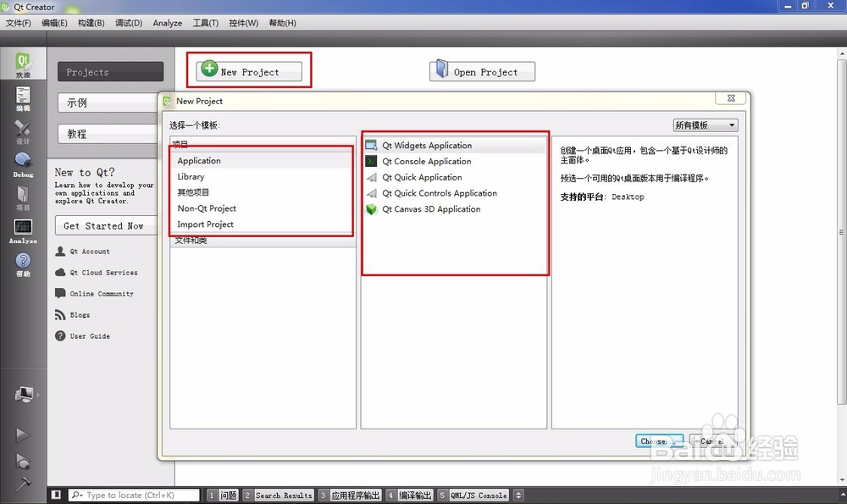Toggle the left sidebar visibility icon
This screenshot has width=847, height=504.
click(56, 495)
